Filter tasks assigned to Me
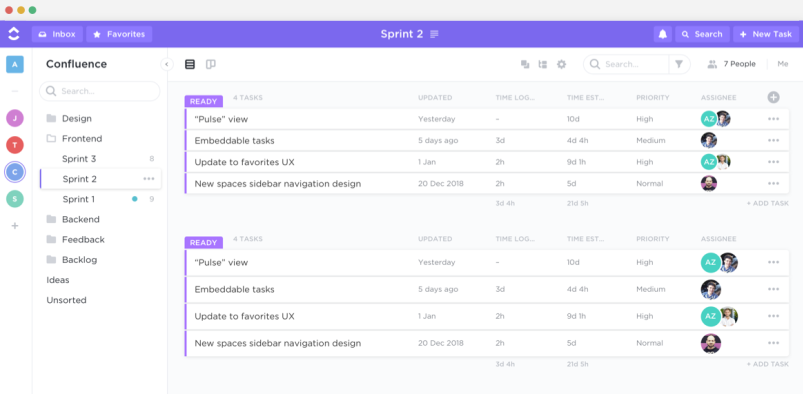803x394 pixels. click(x=783, y=64)
